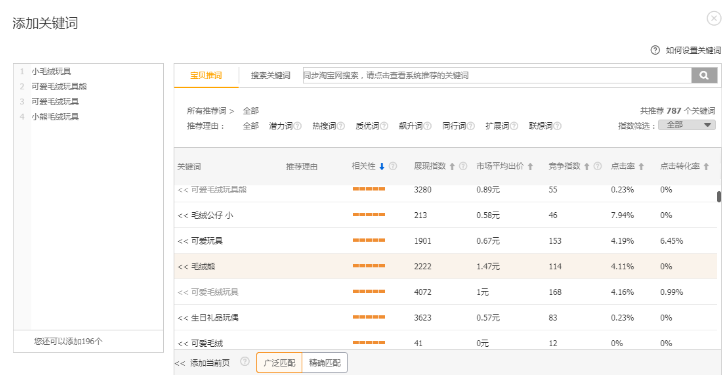Click the help icon next to 展现指数
Image resolution: width=722 pixels, height=375 pixels.
(x=463, y=166)
